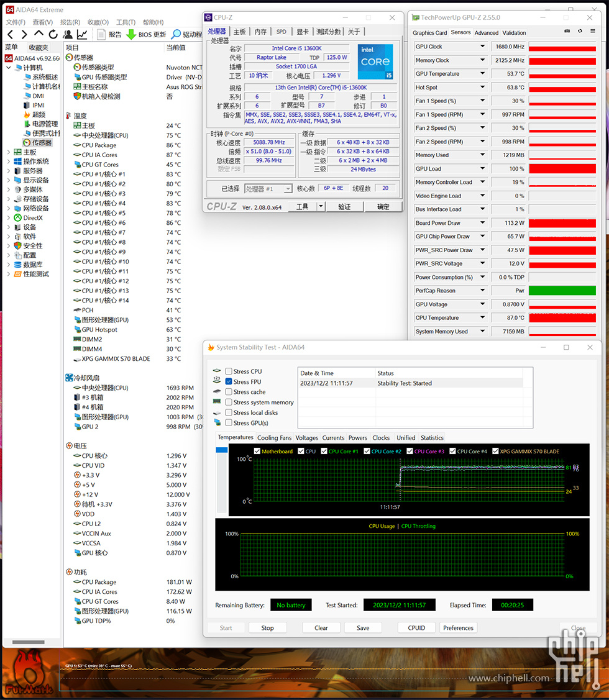Open the PerfCap Reason sensor dropdown arrow
This screenshot has width=609, height=700.
(x=483, y=291)
